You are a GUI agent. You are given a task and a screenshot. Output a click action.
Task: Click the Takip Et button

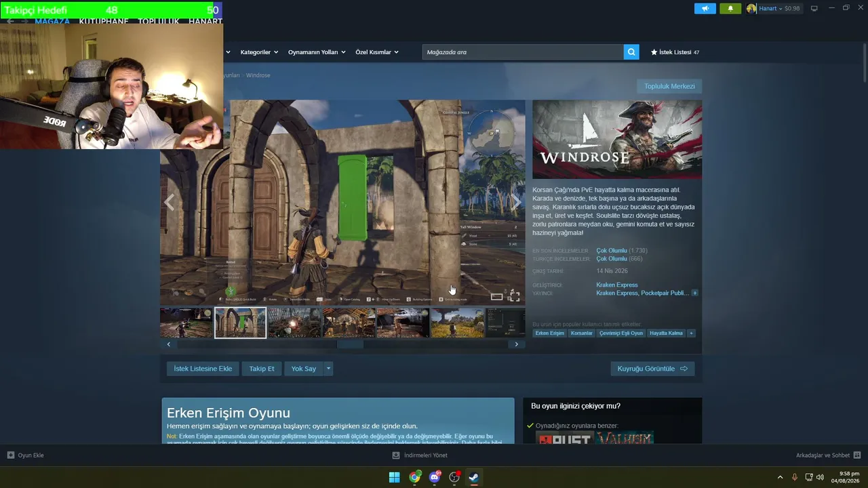262,369
